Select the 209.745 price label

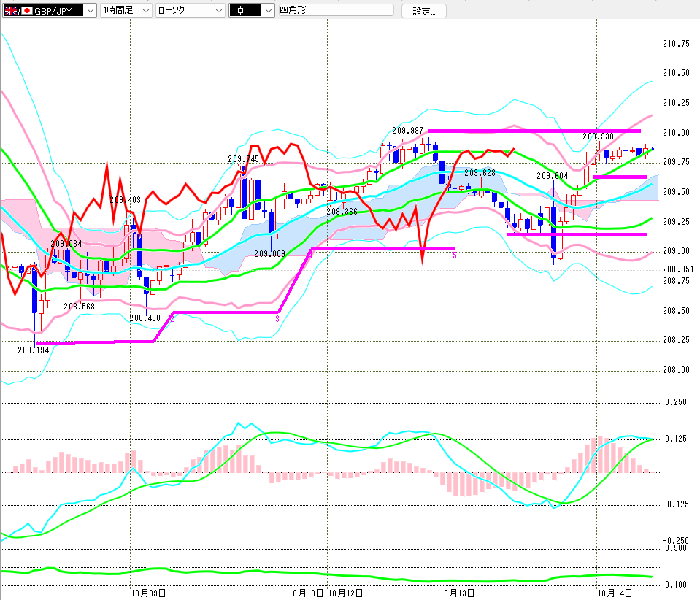243,159
